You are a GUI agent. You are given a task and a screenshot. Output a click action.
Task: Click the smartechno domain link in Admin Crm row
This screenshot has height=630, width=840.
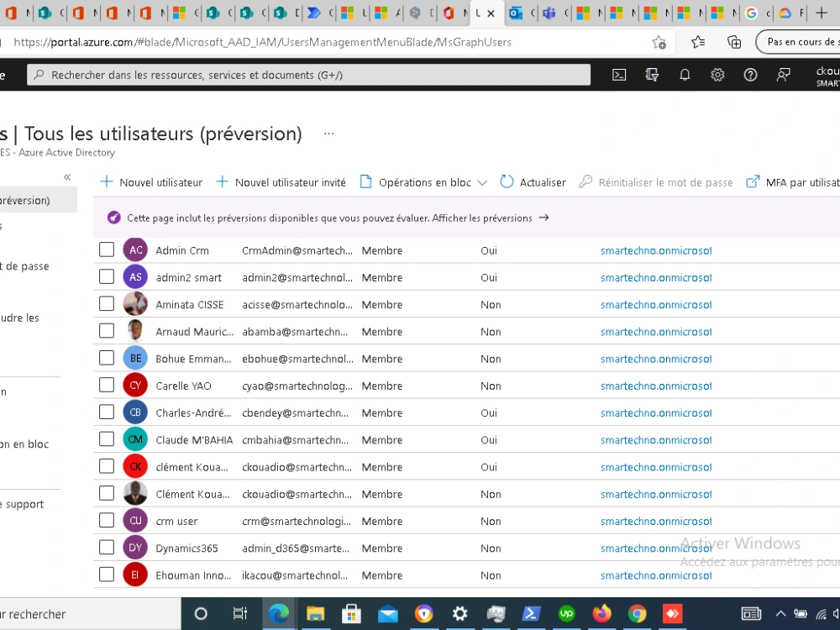click(x=656, y=250)
